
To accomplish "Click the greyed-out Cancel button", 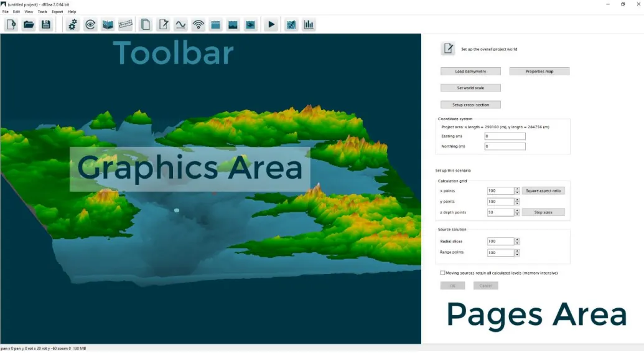I will (x=485, y=286).
